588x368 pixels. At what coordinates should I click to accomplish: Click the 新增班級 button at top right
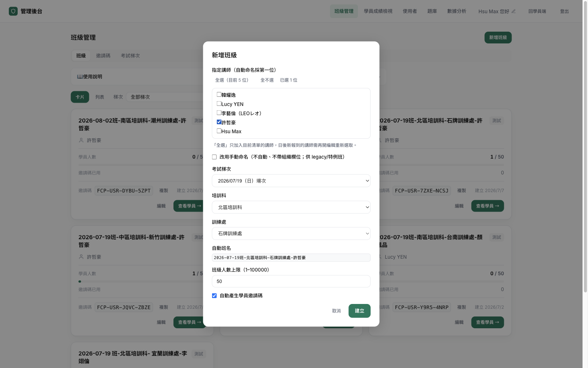(x=498, y=38)
